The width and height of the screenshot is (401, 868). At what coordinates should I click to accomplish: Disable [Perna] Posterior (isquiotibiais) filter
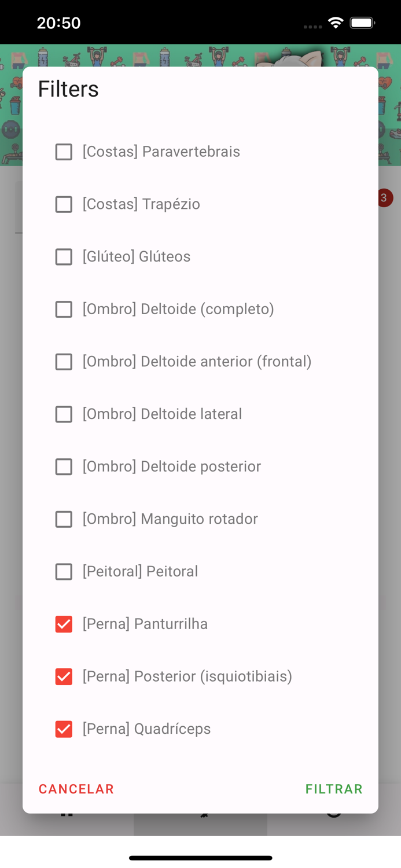(x=64, y=676)
